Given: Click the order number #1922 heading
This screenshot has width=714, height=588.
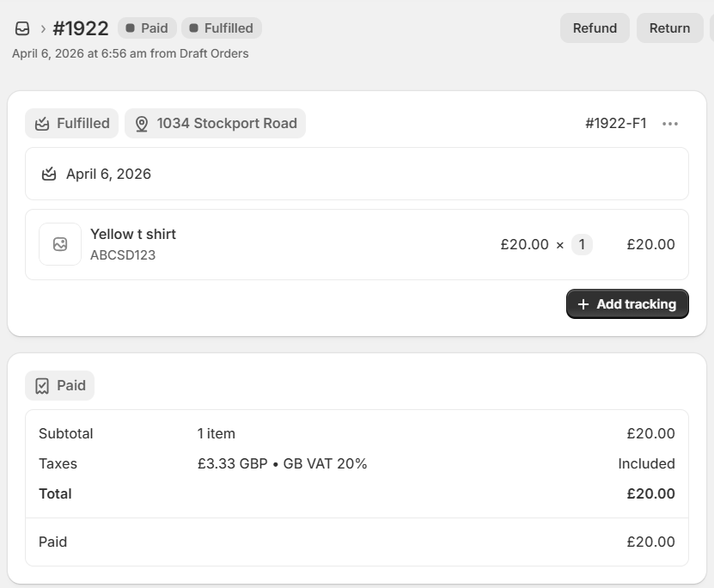Looking at the screenshot, I should pos(81,28).
